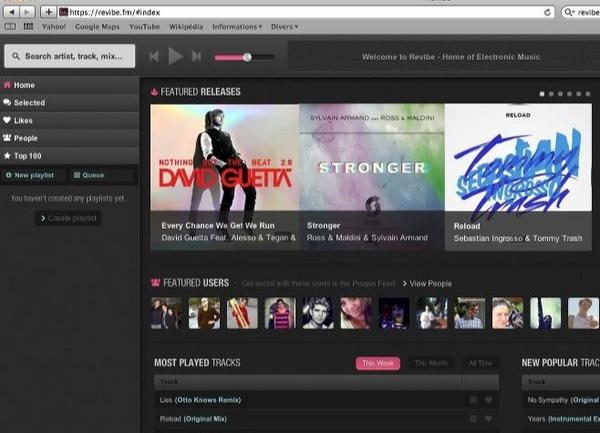The height and width of the screenshot is (433, 600).
Task: Reload page using refresh icon
Action: pos(547,12)
